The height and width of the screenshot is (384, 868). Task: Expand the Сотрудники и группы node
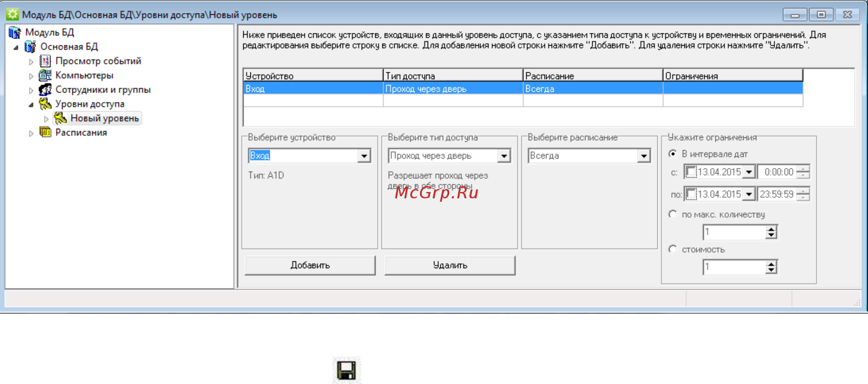[x=31, y=91]
